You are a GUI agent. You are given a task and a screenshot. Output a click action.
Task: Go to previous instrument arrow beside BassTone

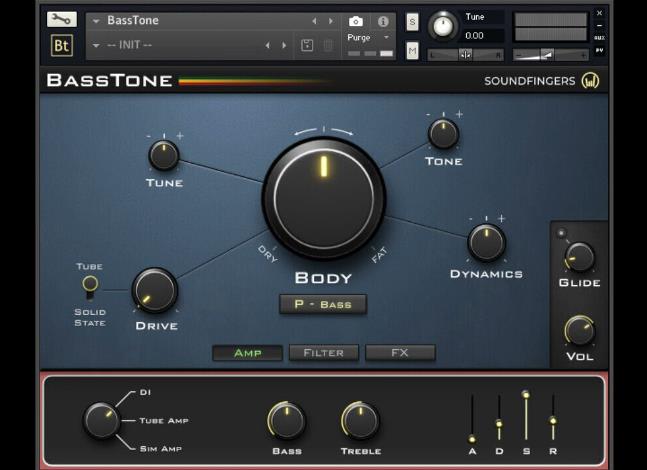click(x=314, y=21)
